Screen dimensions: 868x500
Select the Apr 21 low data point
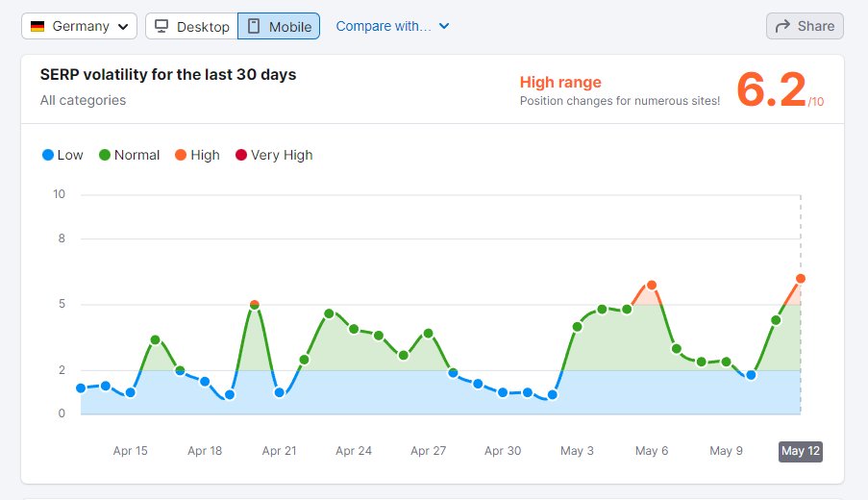(x=280, y=392)
